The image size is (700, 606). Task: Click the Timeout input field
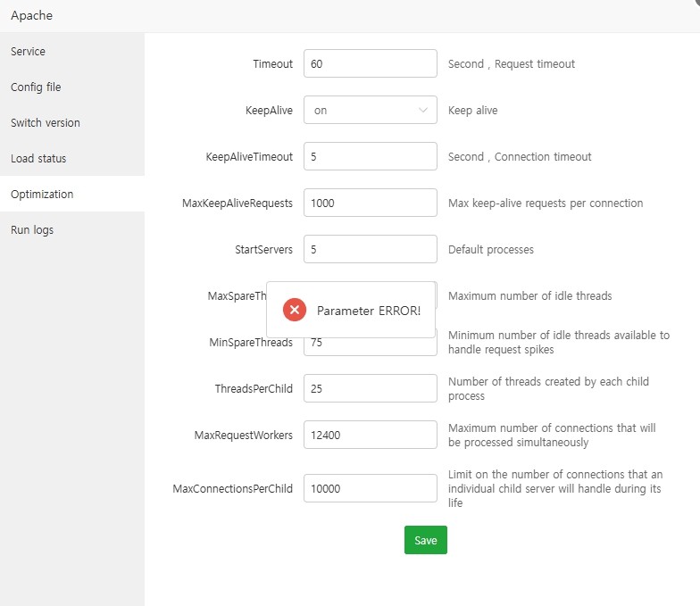370,64
